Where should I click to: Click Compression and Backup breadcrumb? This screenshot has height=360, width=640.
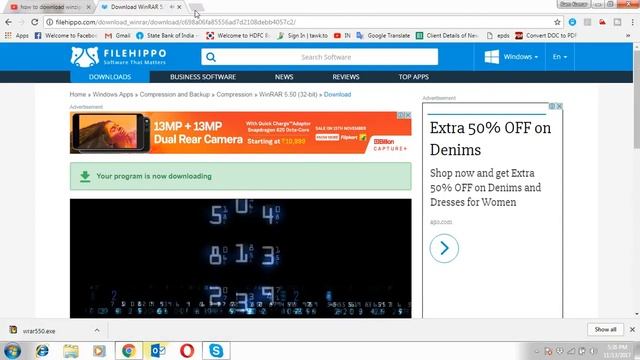pyautogui.click(x=175, y=94)
